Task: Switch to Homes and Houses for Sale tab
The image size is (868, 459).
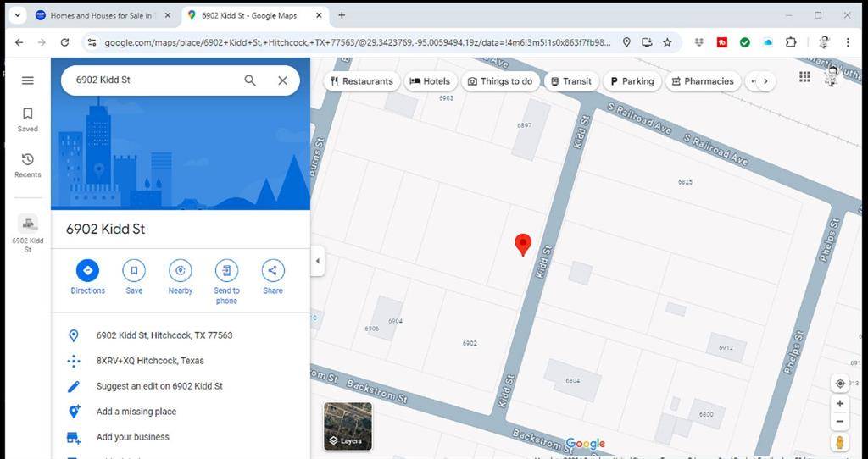Action: point(100,16)
